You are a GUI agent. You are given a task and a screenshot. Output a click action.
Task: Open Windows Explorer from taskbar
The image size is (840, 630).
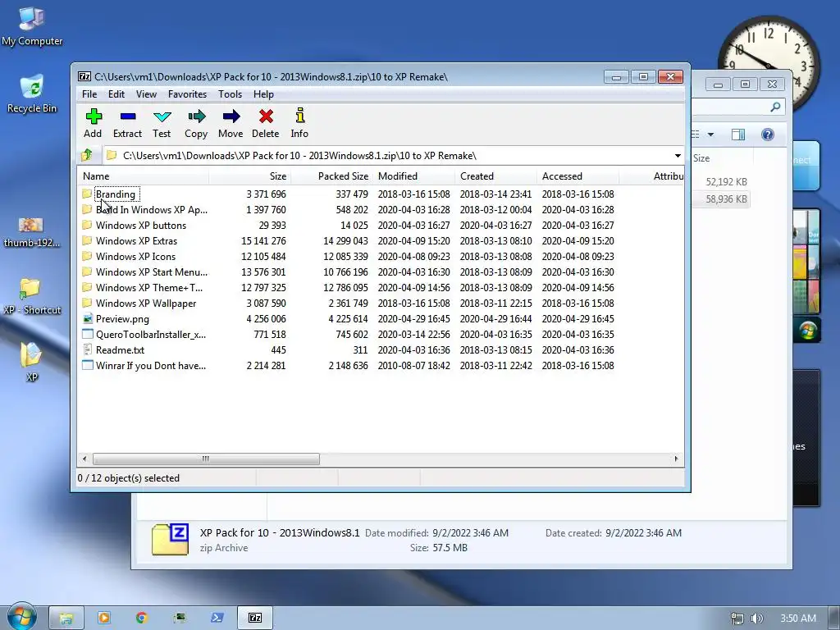[x=66, y=618]
